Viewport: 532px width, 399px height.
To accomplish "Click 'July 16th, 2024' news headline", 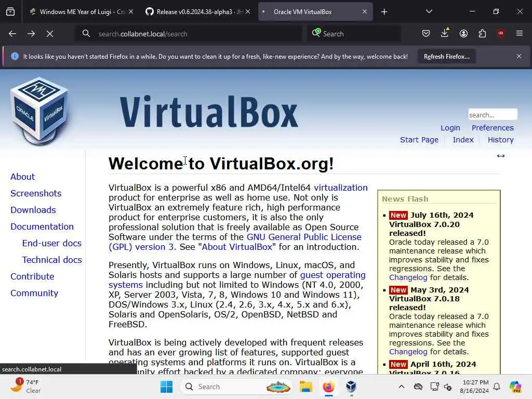I will pyautogui.click(x=442, y=215).
